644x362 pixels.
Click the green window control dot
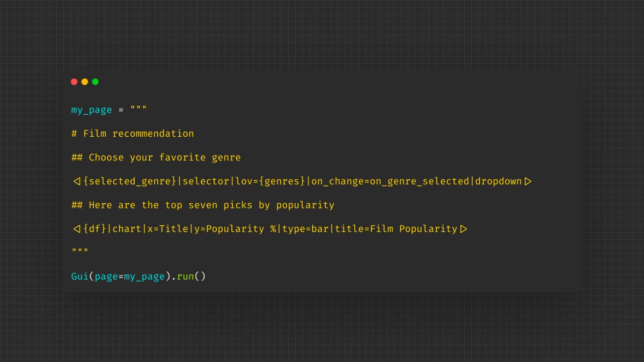point(95,82)
